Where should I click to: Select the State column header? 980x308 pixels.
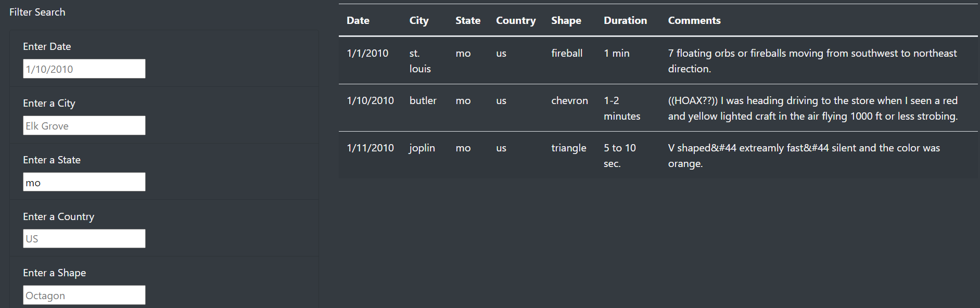coord(467,20)
